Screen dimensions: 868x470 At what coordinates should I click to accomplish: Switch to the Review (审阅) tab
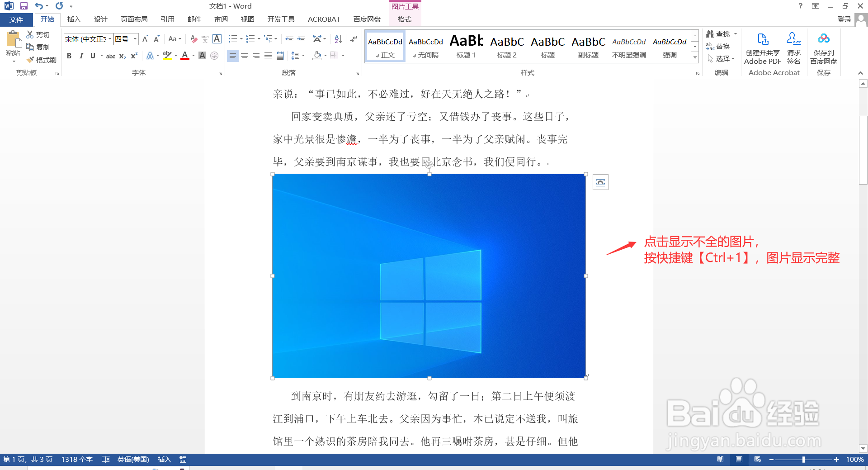221,19
